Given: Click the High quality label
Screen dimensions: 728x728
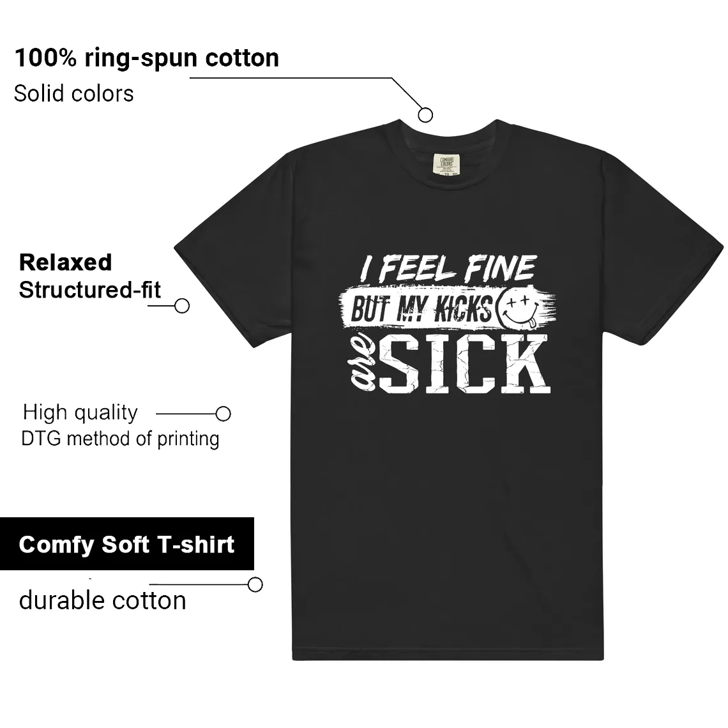Looking at the screenshot, I should (80, 413).
